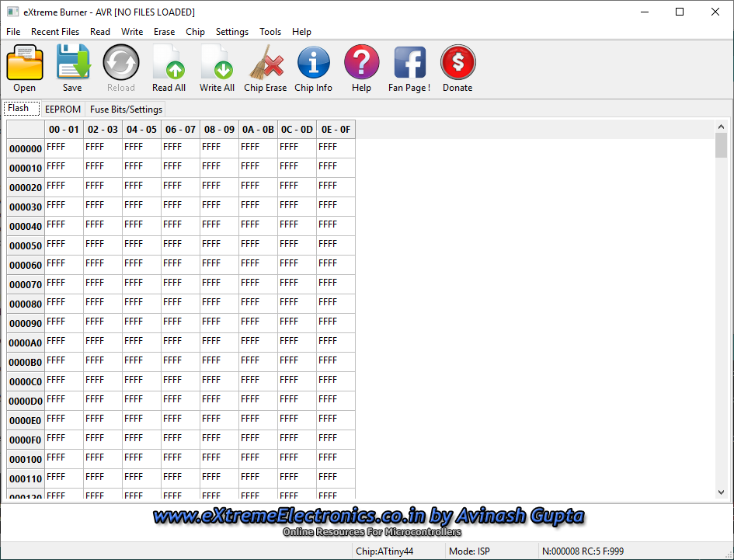The width and height of the screenshot is (734, 560).
Task: Open the Recent Files menu
Action: coord(55,32)
